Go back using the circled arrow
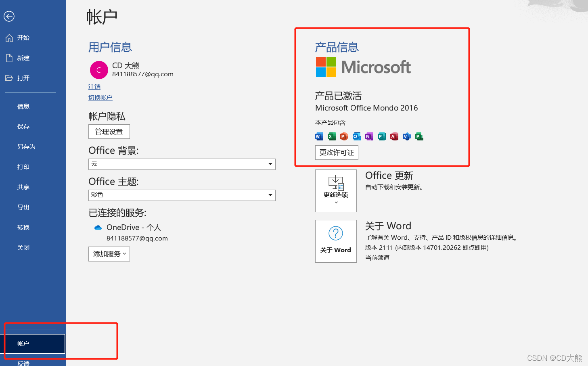Screen dimensions: 588x366 click(9, 16)
